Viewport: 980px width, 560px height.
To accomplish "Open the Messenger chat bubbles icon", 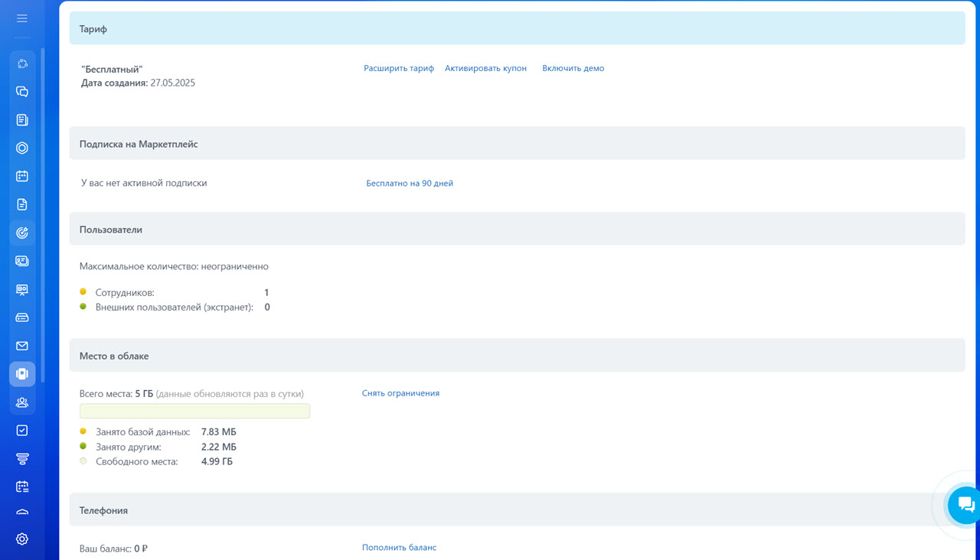I will (22, 92).
